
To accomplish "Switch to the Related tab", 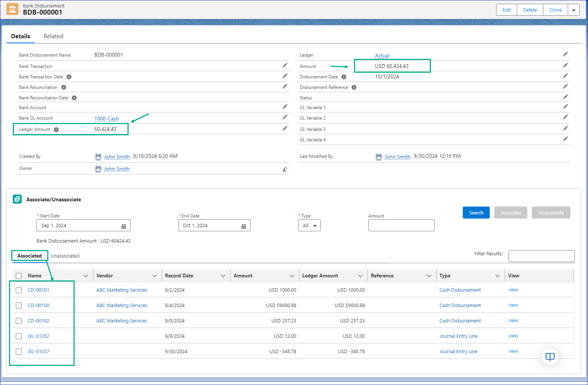I will (53, 36).
